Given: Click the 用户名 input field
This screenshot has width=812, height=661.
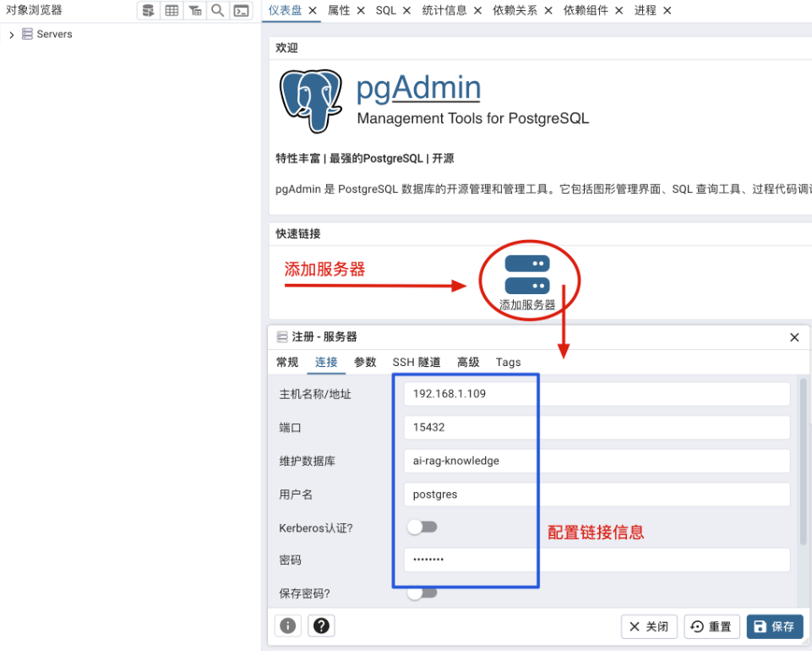Looking at the screenshot, I should [x=597, y=494].
